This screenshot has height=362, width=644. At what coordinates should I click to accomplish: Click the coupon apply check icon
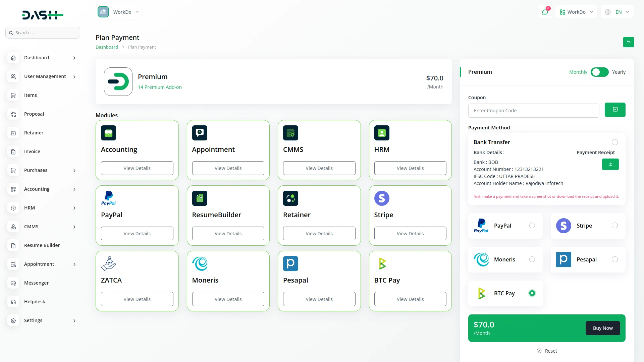pos(615,110)
